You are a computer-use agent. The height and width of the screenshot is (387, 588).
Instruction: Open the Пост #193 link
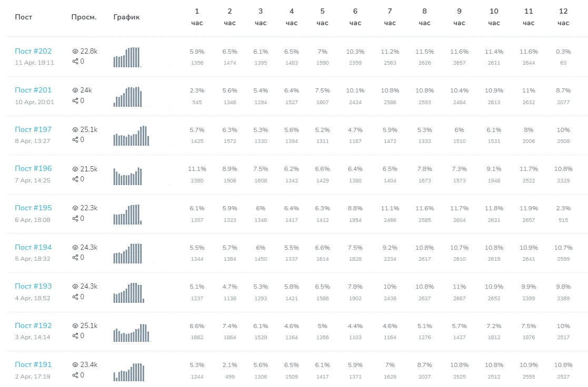[x=33, y=286]
